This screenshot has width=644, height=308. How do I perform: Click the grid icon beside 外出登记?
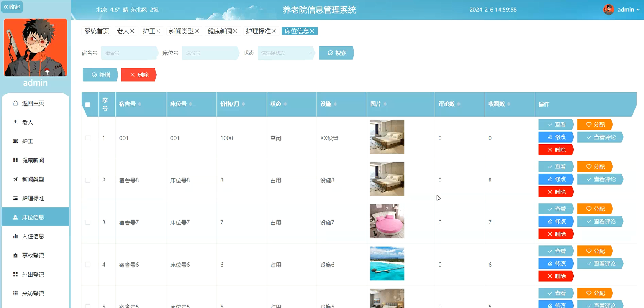[x=15, y=274]
